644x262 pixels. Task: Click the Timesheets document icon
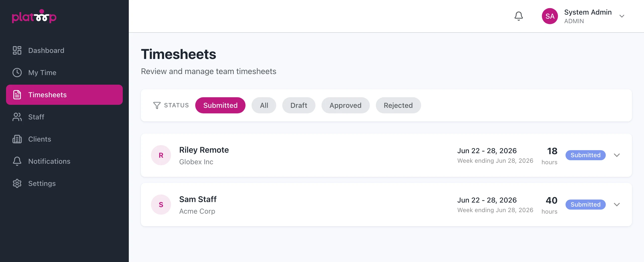point(17,95)
